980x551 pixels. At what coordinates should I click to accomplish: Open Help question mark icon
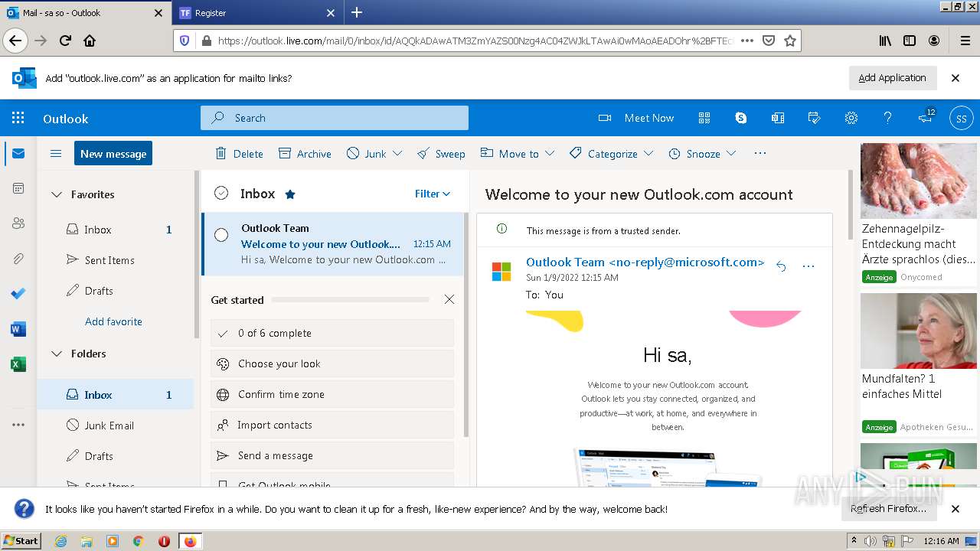887,118
